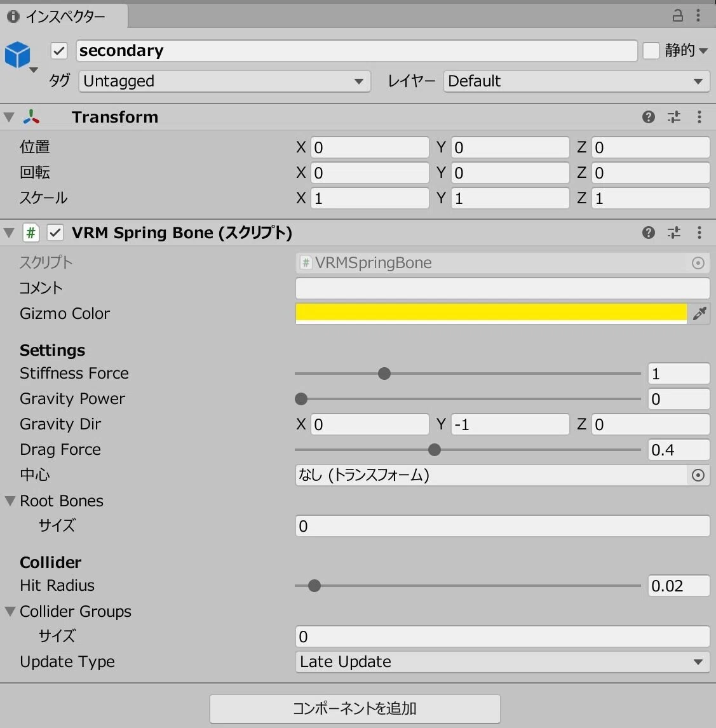Click the yellow Gizmo Color swatch

pyautogui.click(x=491, y=314)
